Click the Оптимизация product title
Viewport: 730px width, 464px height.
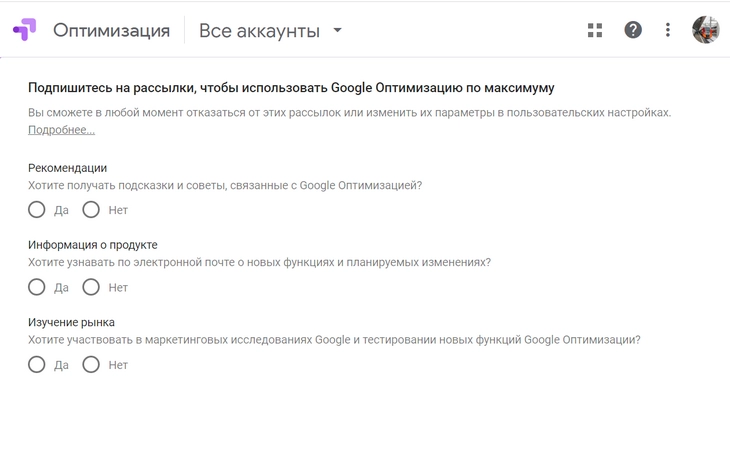point(111,31)
